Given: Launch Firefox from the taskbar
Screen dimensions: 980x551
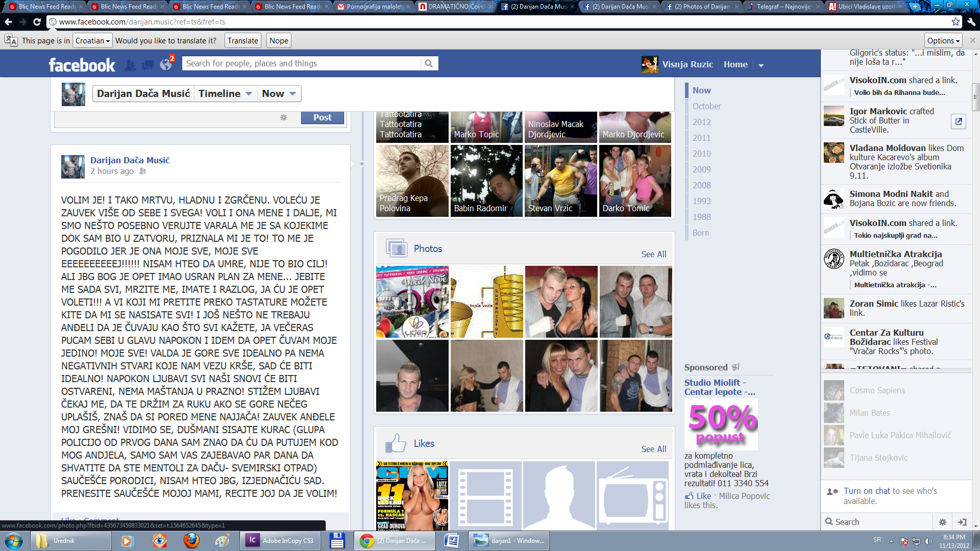Looking at the screenshot, I should click(x=191, y=540).
